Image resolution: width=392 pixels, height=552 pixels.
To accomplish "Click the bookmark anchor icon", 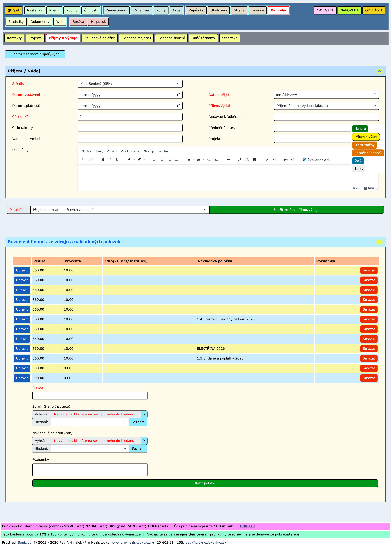I will click(x=254, y=160).
